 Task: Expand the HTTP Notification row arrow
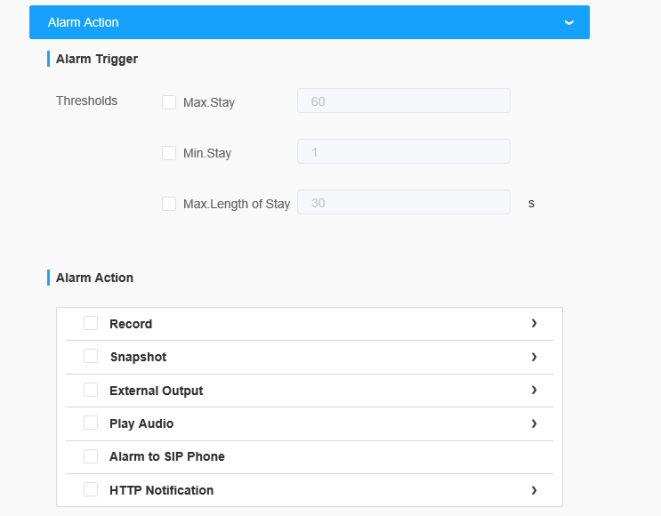[x=534, y=490]
